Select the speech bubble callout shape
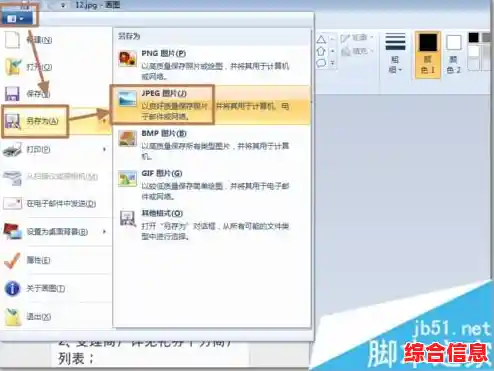494x371 pixels. [x=321, y=63]
